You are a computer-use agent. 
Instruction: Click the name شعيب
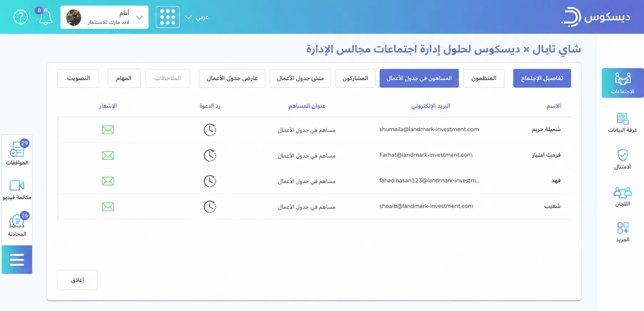click(552, 206)
